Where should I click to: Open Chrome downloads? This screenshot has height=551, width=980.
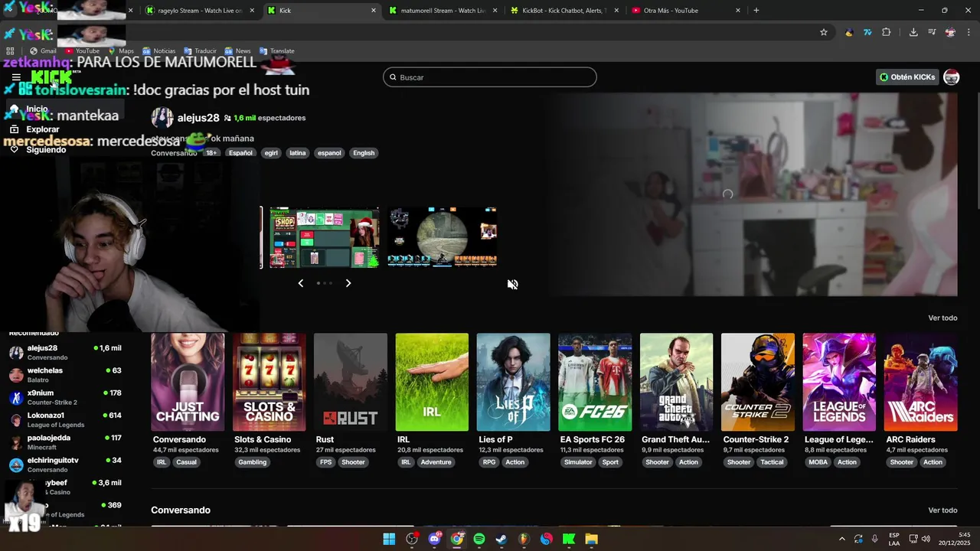(x=913, y=32)
